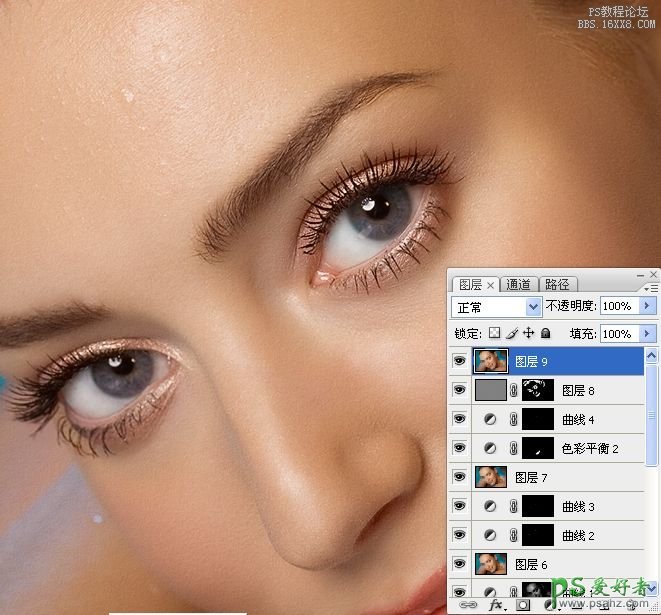Viewport: 661px width, 615px height.
Task: Click the 色彩平衡 2 layer name
Action: (590, 448)
